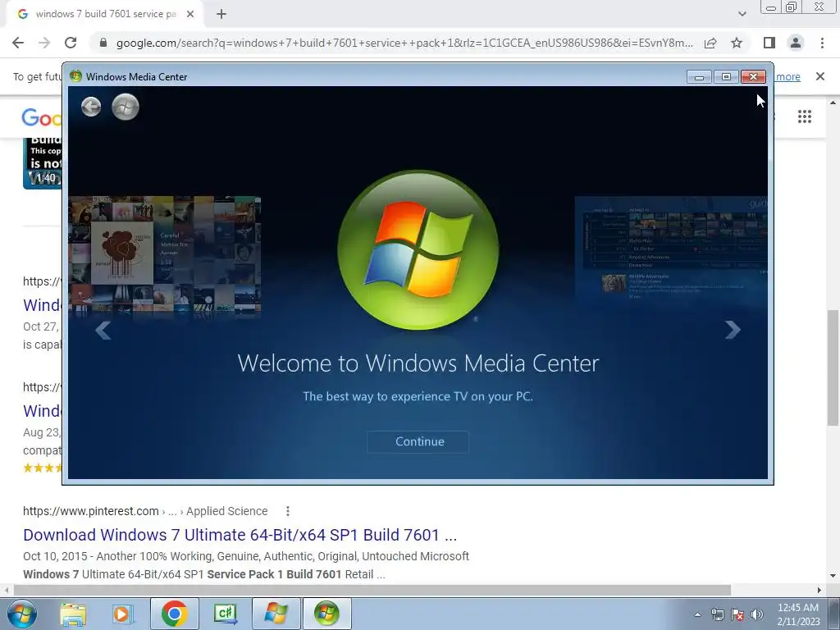Click the page's horizontal scrollbar thumb

click(372, 590)
